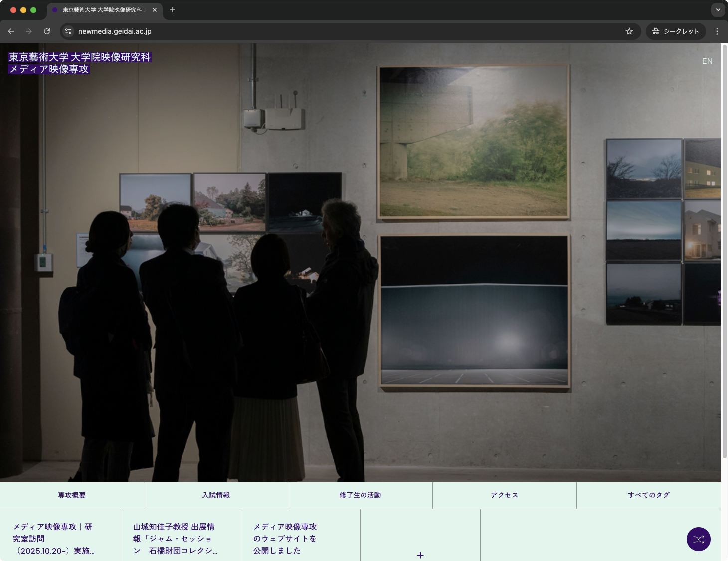This screenshot has height=561, width=728.
Task: Open site information icon in address bar
Action: 69,31
